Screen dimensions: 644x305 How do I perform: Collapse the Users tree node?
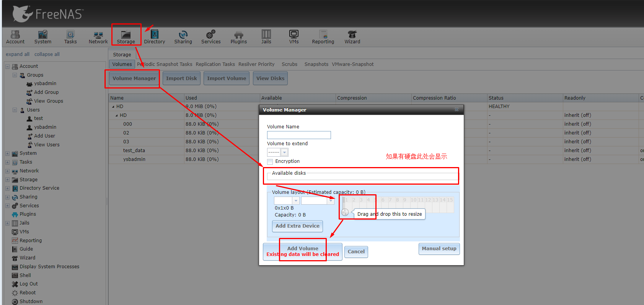(15, 110)
